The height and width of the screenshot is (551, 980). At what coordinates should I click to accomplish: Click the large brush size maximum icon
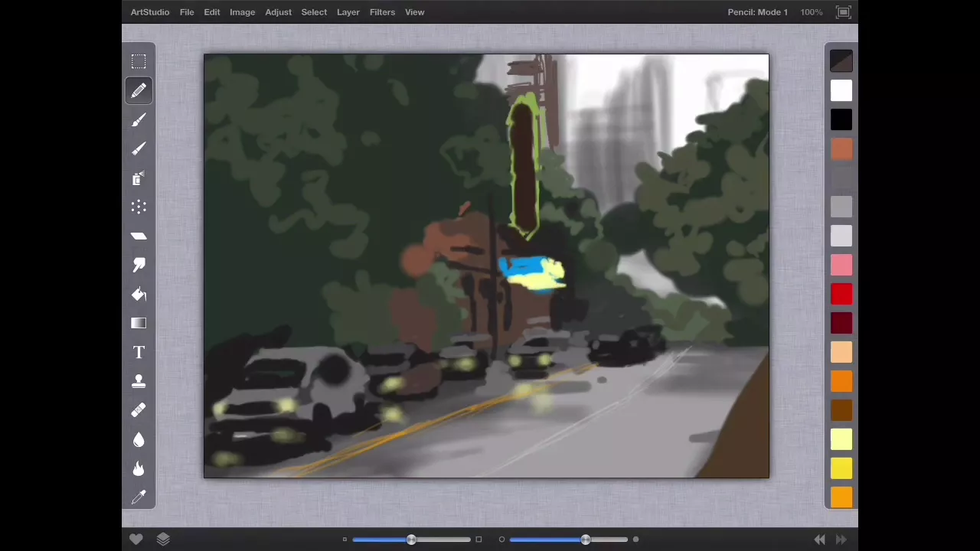[x=479, y=540]
